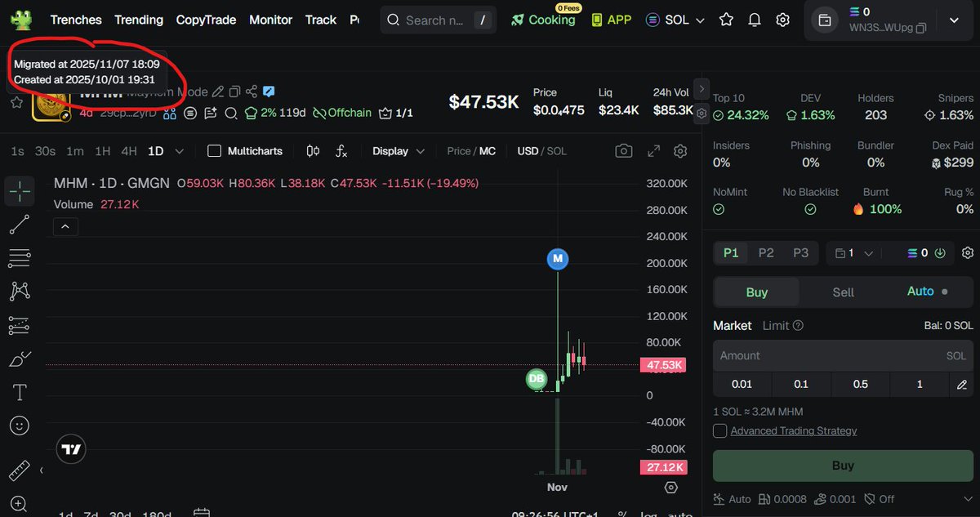
Task: Toggle Price / MC display mode
Action: click(x=471, y=151)
